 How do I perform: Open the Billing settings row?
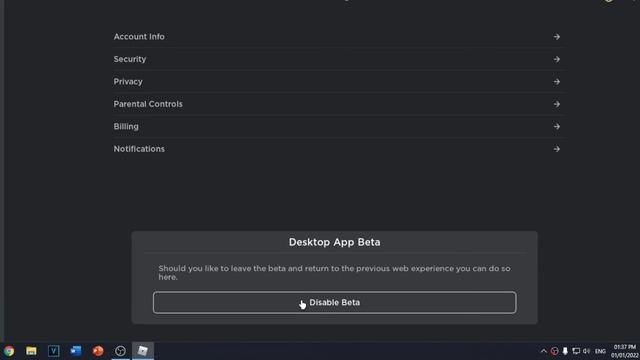[x=337, y=127]
